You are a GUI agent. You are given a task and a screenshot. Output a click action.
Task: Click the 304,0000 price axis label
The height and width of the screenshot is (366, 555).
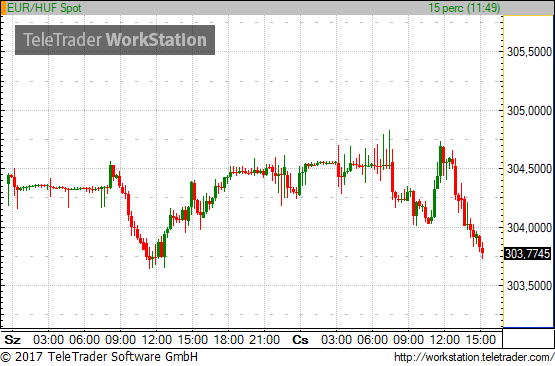click(529, 228)
